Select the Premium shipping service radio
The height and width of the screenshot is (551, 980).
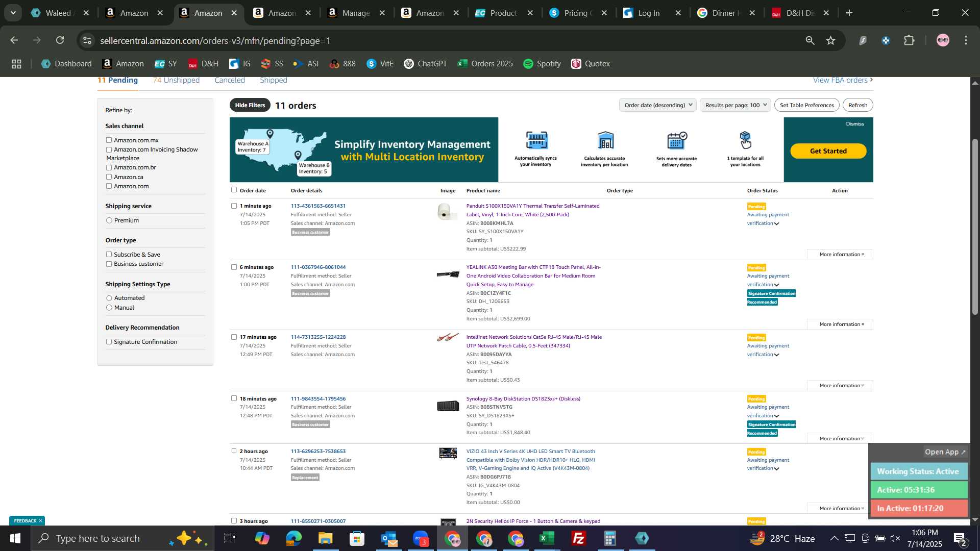coord(109,220)
